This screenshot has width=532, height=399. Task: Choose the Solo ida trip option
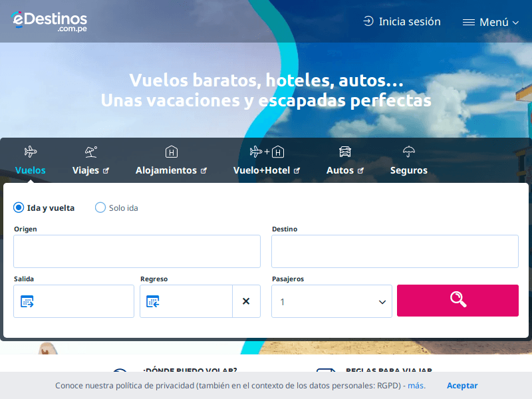(x=100, y=207)
